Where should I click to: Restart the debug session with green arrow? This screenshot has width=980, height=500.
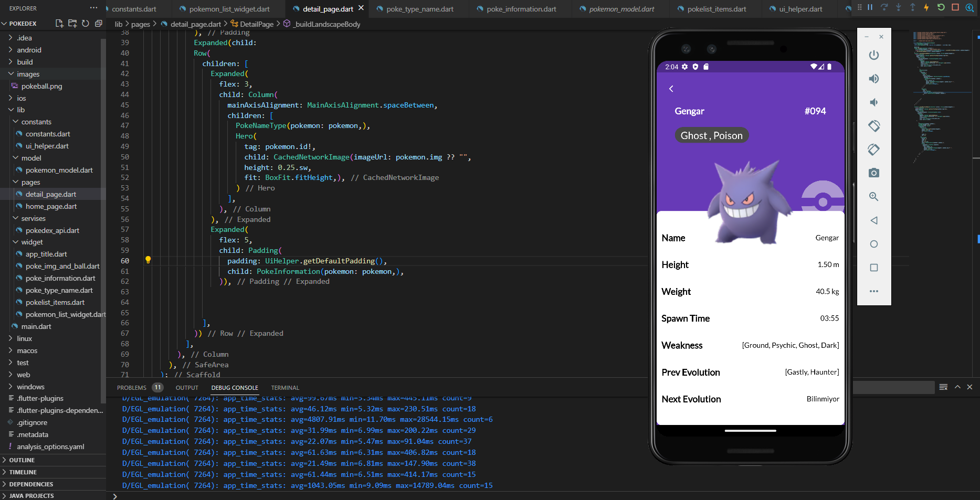tap(941, 7)
